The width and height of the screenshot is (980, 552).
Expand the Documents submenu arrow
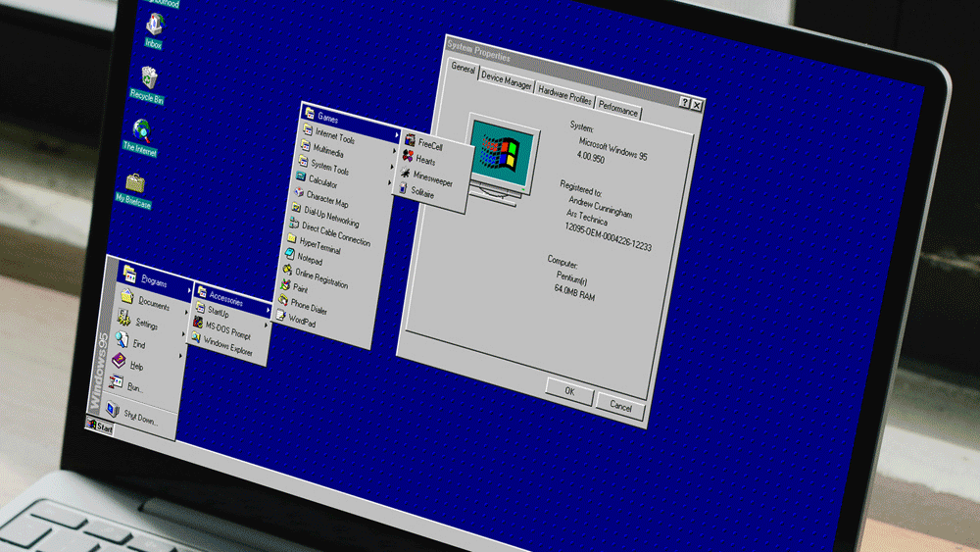click(186, 312)
